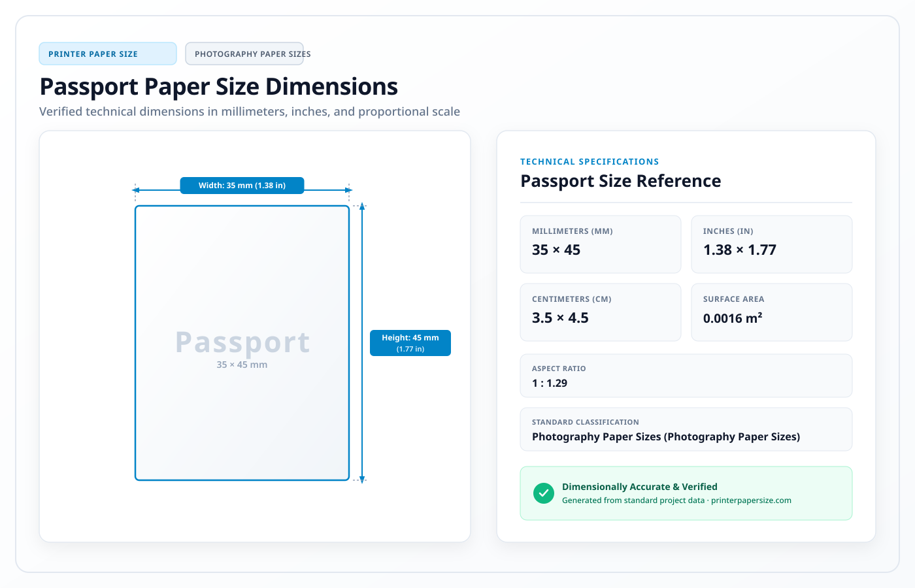The width and height of the screenshot is (915, 588).
Task: Select the Inches (IN) 1.38 × 1.77 card
Action: pyautogui.click(x=772, y=244)
